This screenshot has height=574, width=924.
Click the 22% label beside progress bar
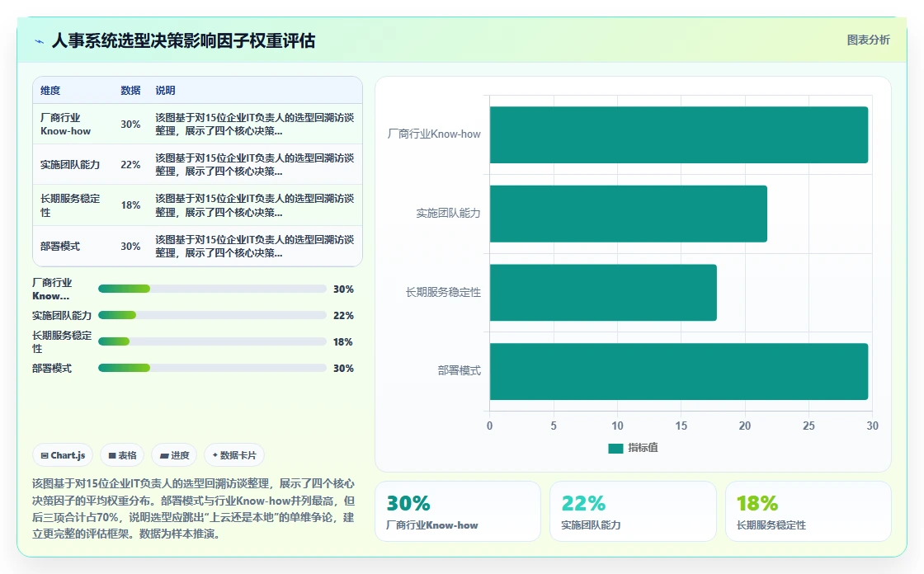point(343,315)
